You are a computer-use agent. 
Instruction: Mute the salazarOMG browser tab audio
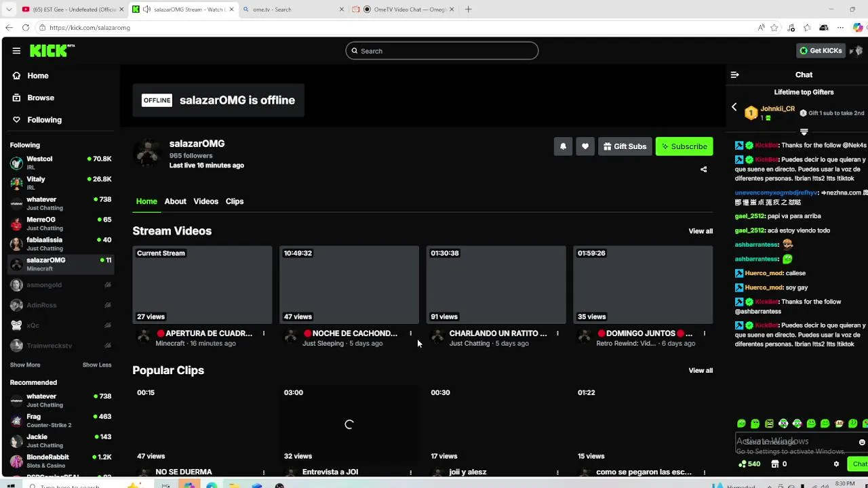pyautogui.click(x=146, y=9)
